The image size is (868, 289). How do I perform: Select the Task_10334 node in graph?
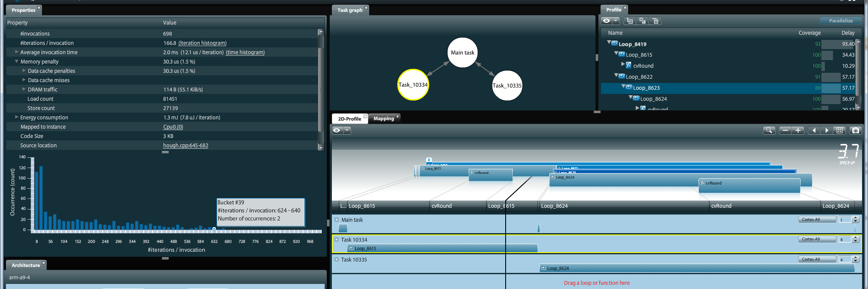(413, 85)
